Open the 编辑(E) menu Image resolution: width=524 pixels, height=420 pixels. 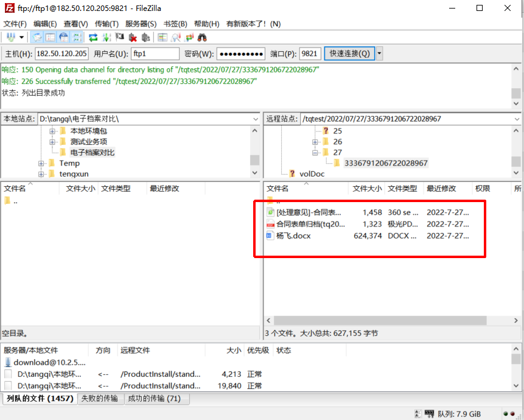point(45,24)
